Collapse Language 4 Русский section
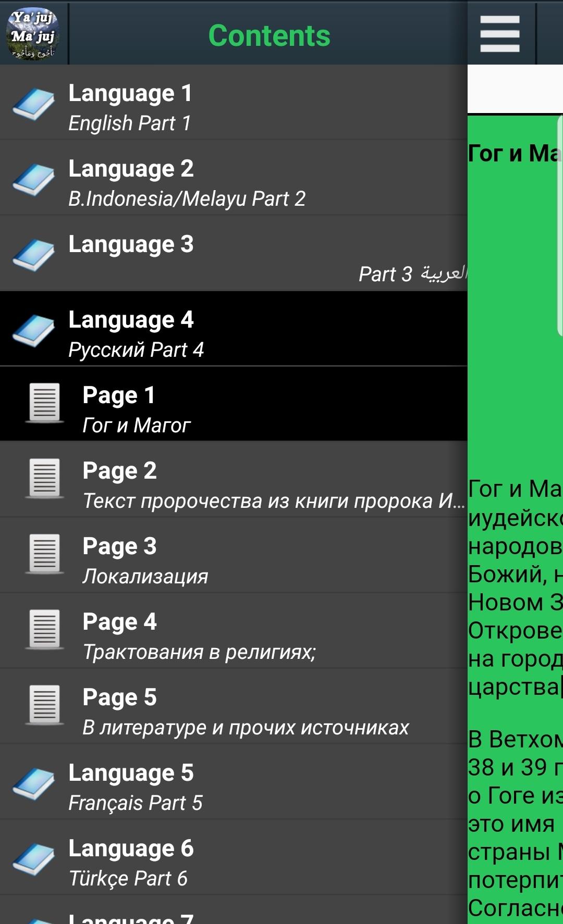The height and width of the screenshot is (924, 563). pos(234,329)
